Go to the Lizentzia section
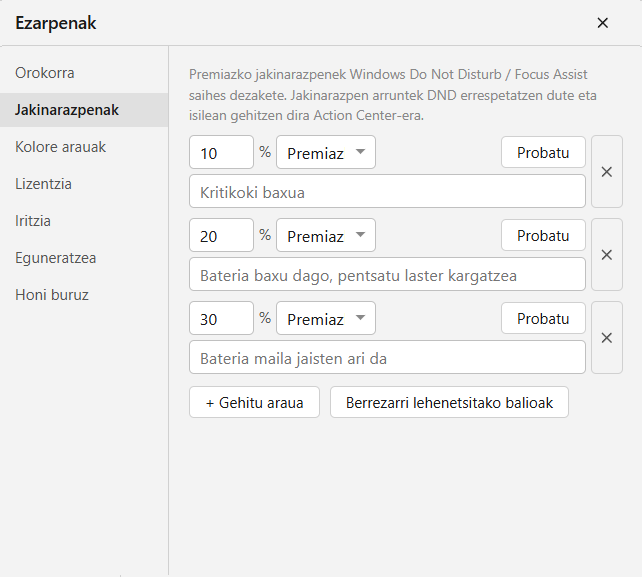This screenshot has width=642, height=577. 84,184
